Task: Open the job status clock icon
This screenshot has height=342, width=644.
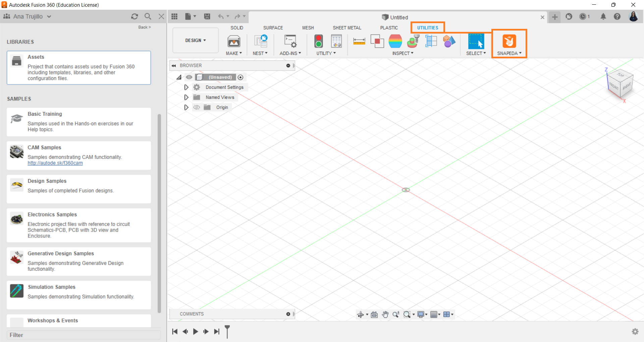Action: [583, 16]
